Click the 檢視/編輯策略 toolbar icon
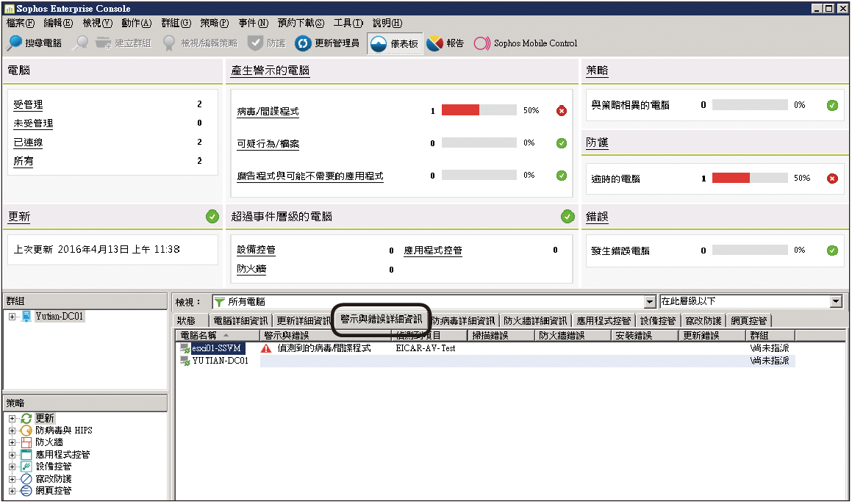 [x=169, y=43]
